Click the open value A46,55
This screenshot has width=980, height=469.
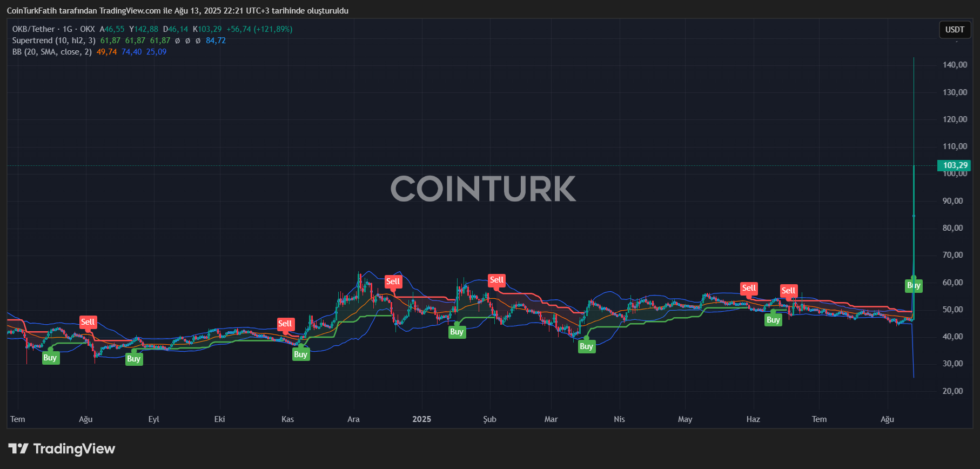pyautogui.click(x=112, y=29)
